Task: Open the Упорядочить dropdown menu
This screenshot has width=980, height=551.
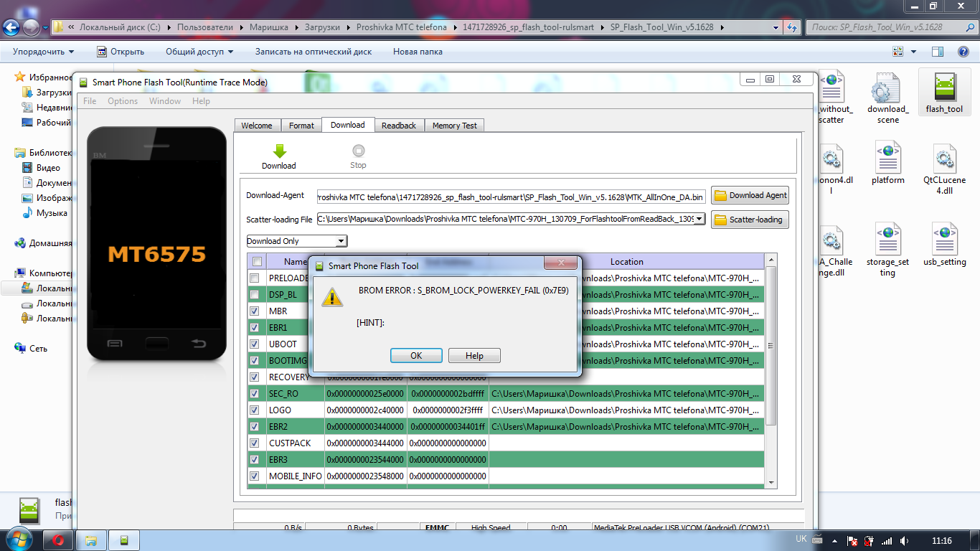Action: 44,52
